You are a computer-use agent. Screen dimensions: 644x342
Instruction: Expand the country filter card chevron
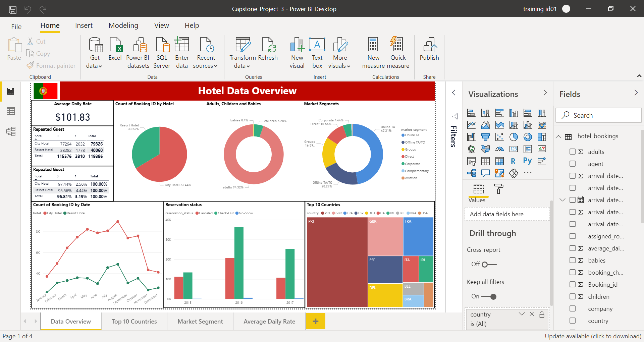(522, 314)
